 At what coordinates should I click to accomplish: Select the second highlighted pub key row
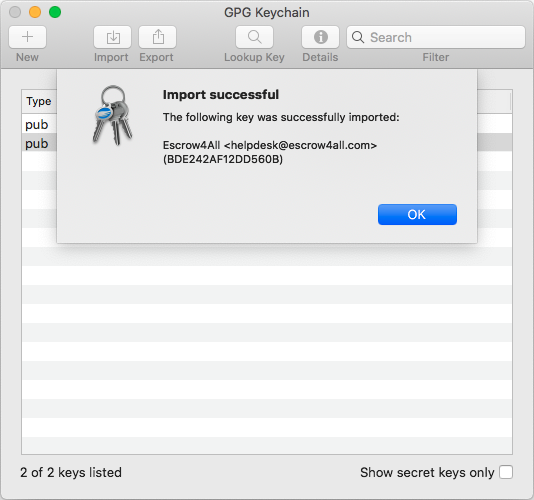[267, 143]
